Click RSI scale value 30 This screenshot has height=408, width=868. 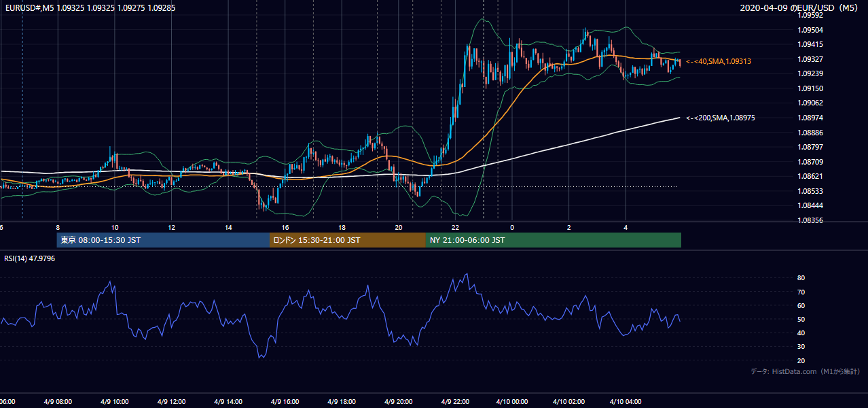click(801, 347)
